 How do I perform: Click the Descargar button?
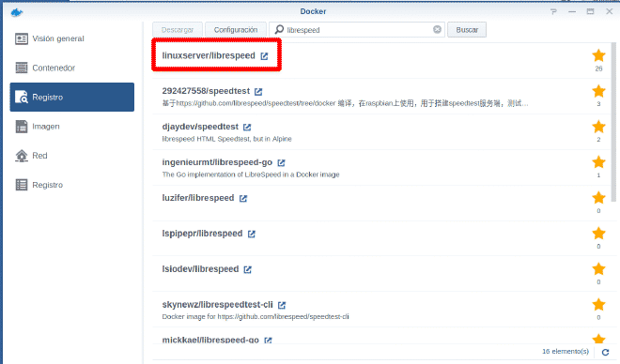(178, 30)
